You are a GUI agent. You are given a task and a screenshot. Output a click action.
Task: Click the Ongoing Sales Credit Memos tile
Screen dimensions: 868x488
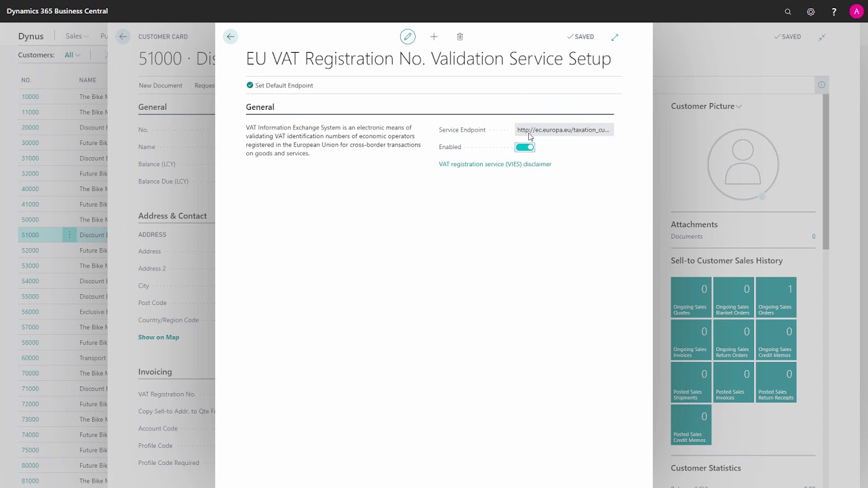(776, 340)
